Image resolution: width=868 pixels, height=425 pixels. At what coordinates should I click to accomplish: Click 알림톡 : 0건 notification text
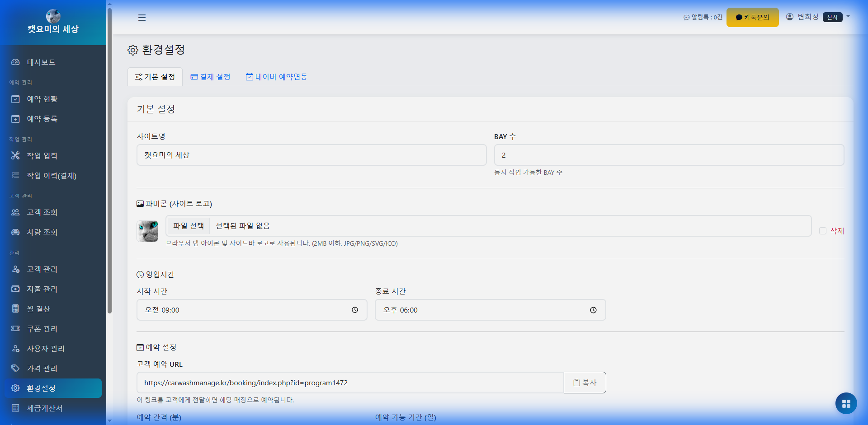(707, 17)
